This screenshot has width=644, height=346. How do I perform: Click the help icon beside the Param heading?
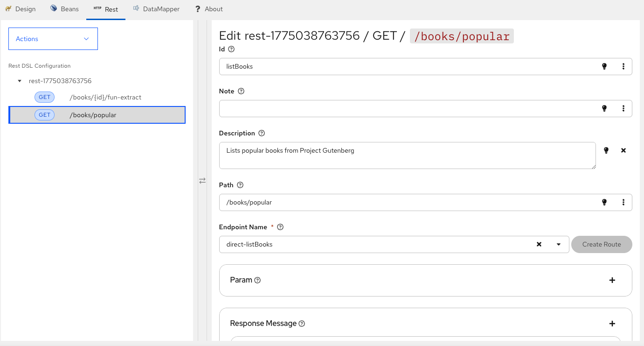point(257,280)
